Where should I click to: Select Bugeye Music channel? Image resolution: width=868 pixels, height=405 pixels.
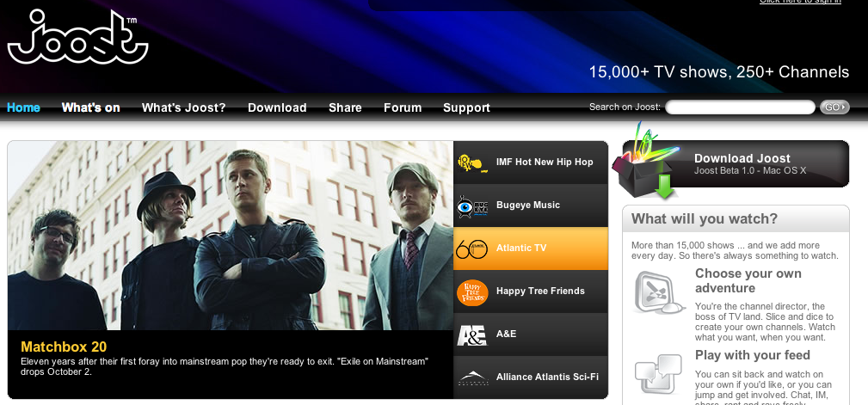(530, 206)
